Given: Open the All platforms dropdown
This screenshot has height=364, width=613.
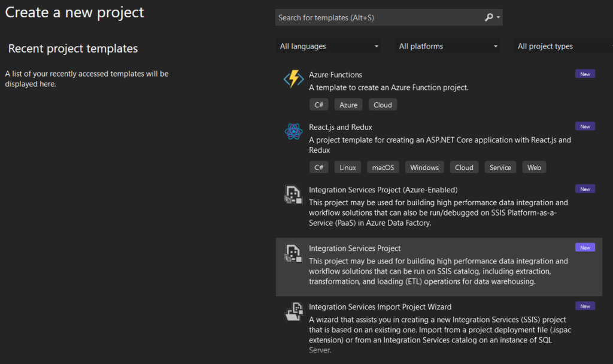Looking at the screenshot, I should coord(447,46).
